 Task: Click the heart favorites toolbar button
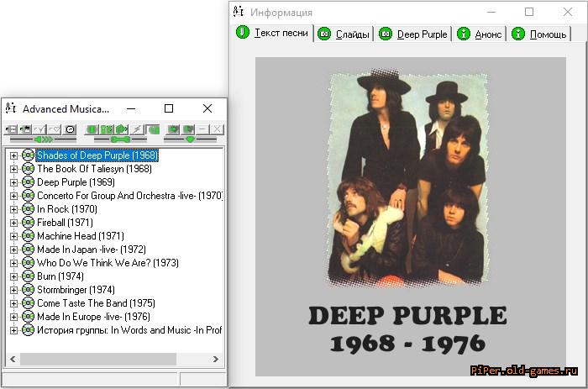pyautogui.click(x=54, y=129)
